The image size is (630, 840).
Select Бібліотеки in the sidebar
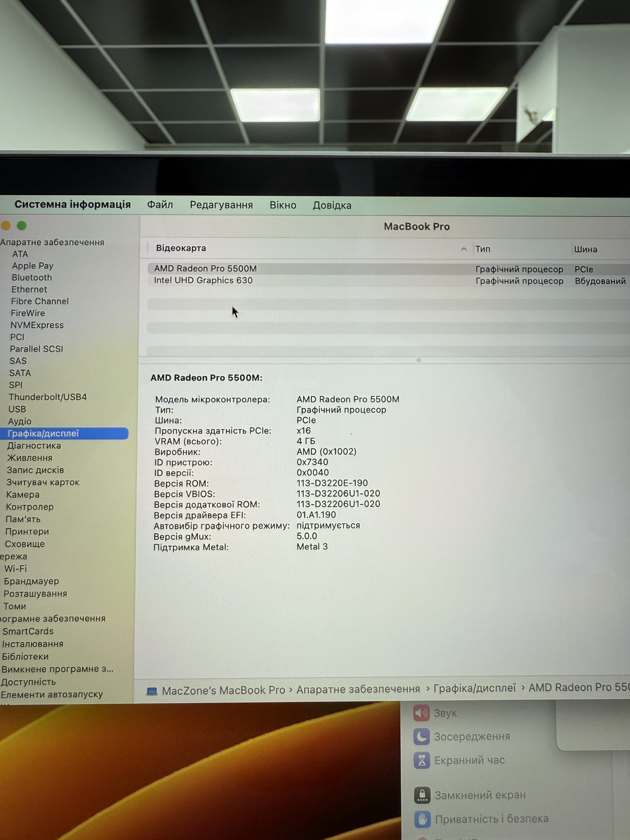tap(26, 656)
